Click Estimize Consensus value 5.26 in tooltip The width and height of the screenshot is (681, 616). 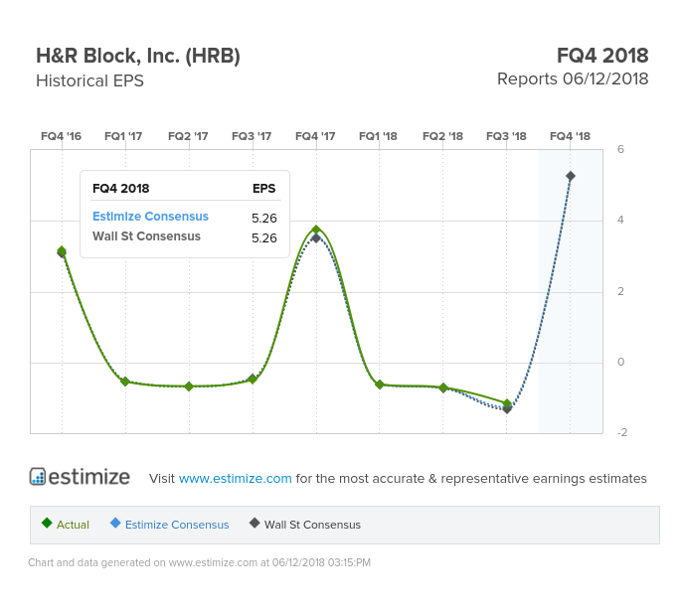[x=264, y=218]
